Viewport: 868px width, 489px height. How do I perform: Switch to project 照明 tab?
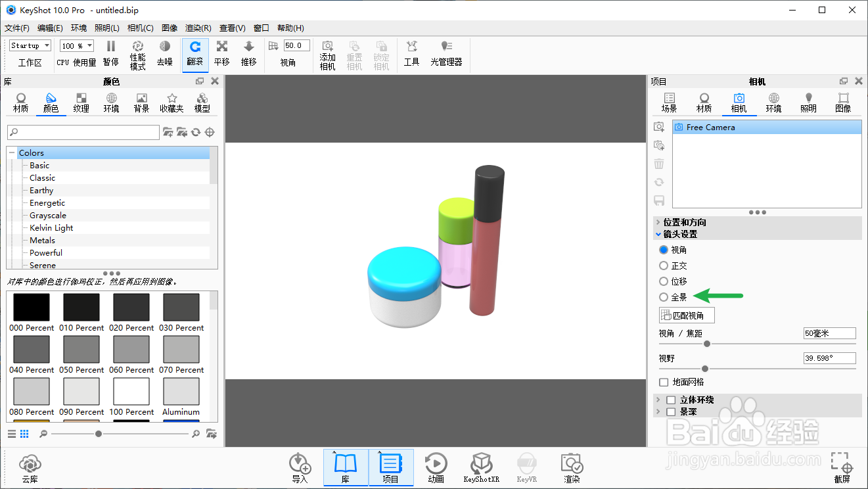click(x=808, y=103)
